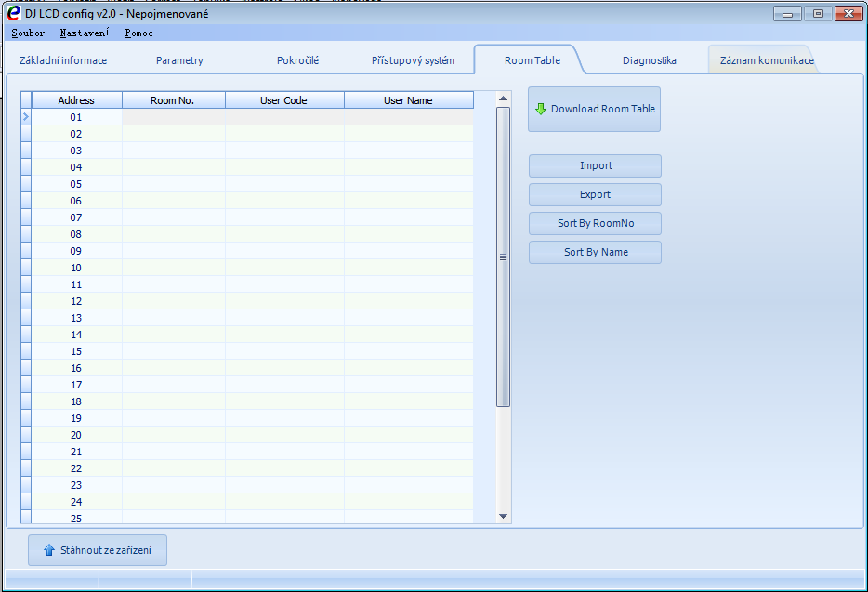Screen dimensions: 868x592
Task: Select address cell 19
Action: [76, 418]
